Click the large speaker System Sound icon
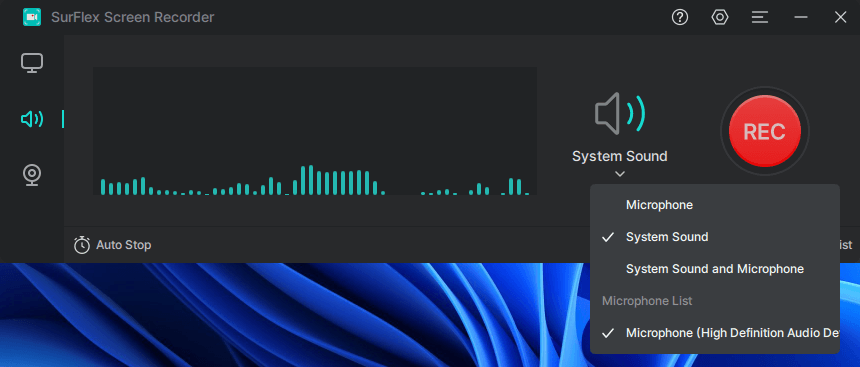 [x=620, y=113]
